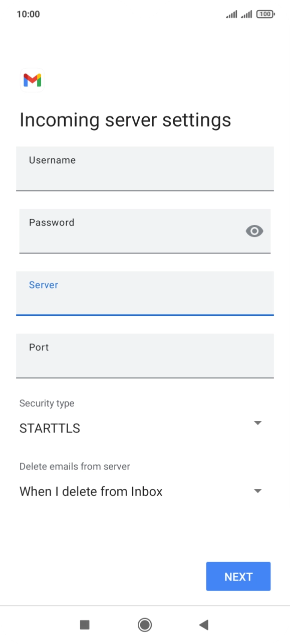Tap the home circle navigation button
Viewport: 290px width, 644px height.
pos(145,624)
